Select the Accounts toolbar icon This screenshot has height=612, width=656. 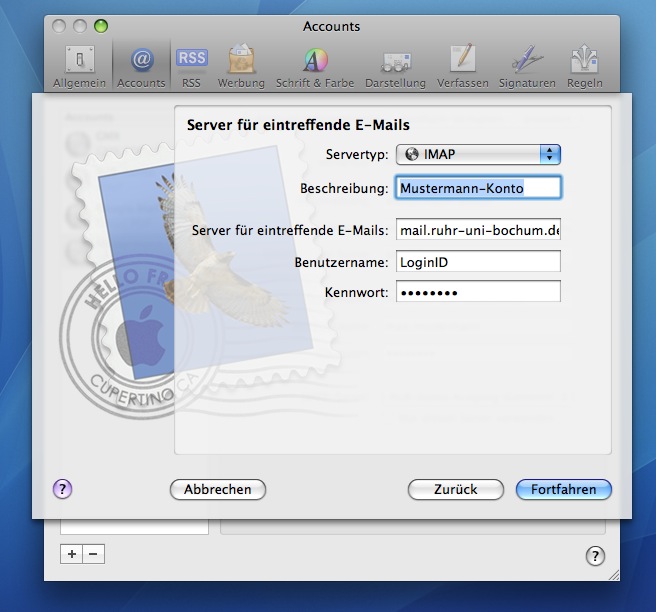tap(141, 67)
